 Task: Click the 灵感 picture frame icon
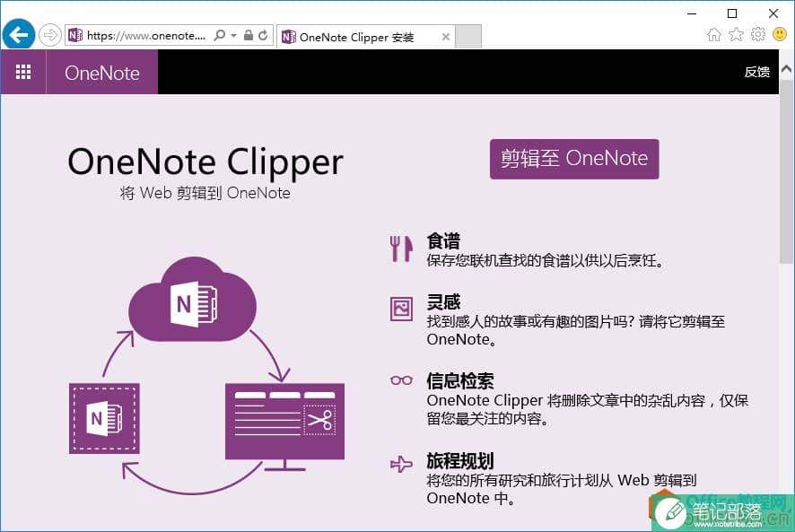tap(402, 309)
